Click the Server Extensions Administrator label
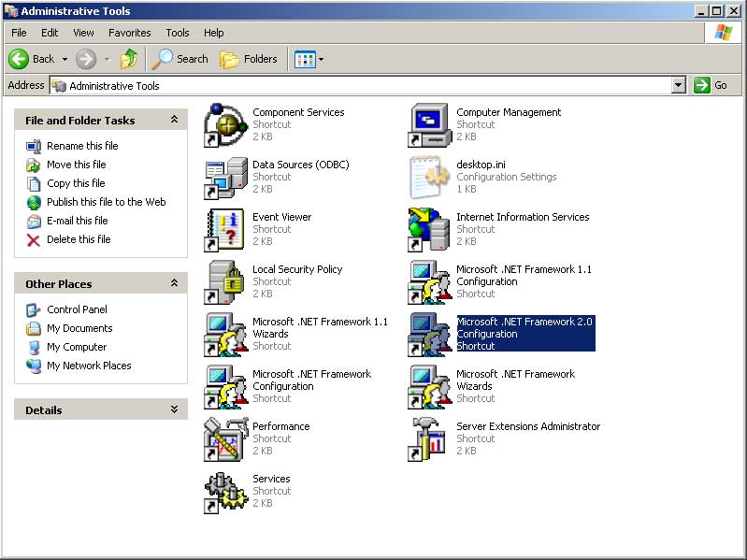Viewport: 747px width, 560px height. coord(528,426)
